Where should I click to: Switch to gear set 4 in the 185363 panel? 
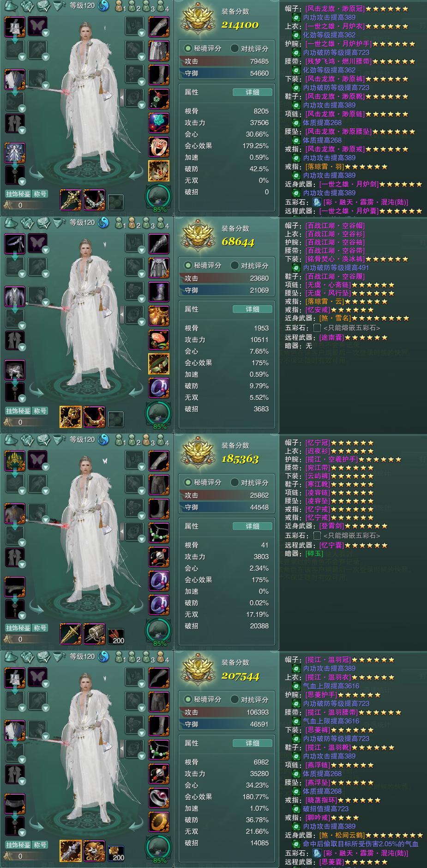tap(161, 440)
